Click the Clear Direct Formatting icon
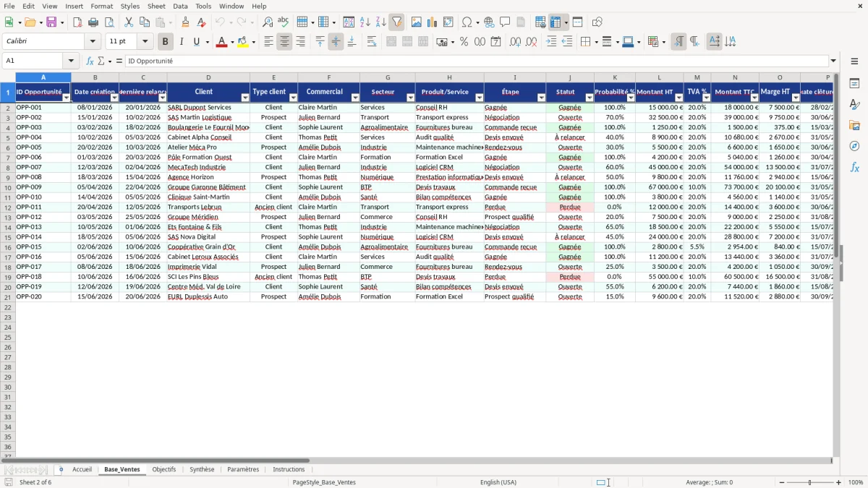This screenshot has height=488, width=868. tap(201, 22)
